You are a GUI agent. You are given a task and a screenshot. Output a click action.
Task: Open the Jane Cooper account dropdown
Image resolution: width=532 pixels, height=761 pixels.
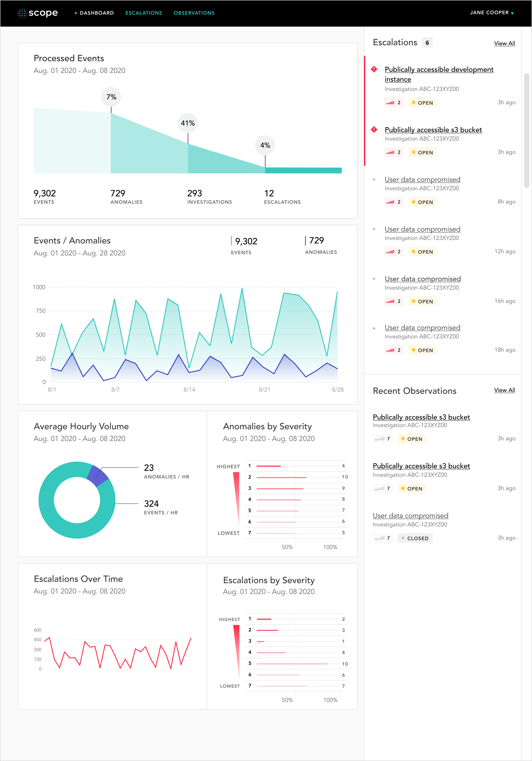point(492,13)
